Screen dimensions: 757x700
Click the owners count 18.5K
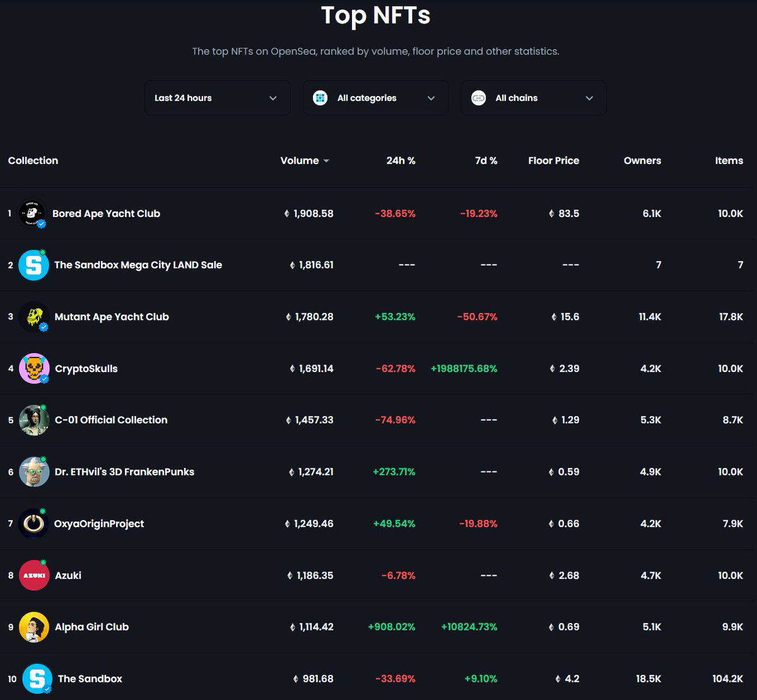648,679
